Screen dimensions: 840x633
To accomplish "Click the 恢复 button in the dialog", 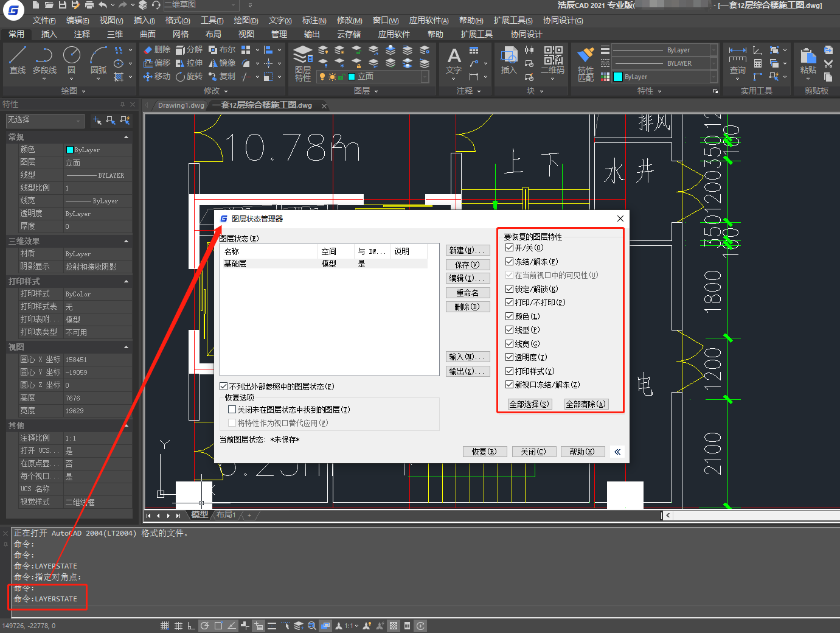I will click(x=484, y=452).
